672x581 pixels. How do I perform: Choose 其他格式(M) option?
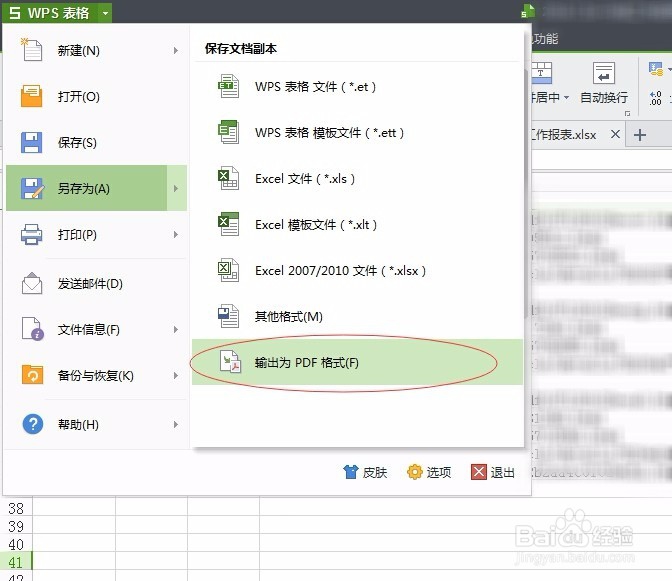357,316
